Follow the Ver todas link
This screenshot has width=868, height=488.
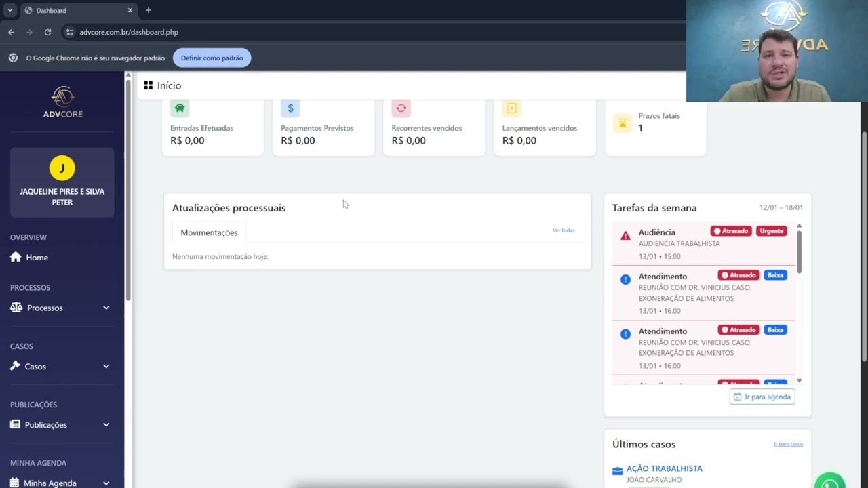click(564, 230)
